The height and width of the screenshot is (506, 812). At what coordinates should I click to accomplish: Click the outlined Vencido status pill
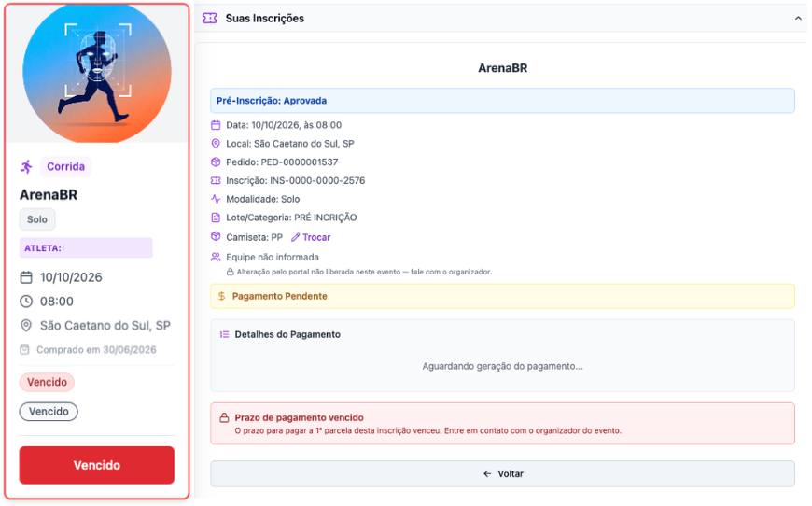pyautogui.click(x=49, y=411)
